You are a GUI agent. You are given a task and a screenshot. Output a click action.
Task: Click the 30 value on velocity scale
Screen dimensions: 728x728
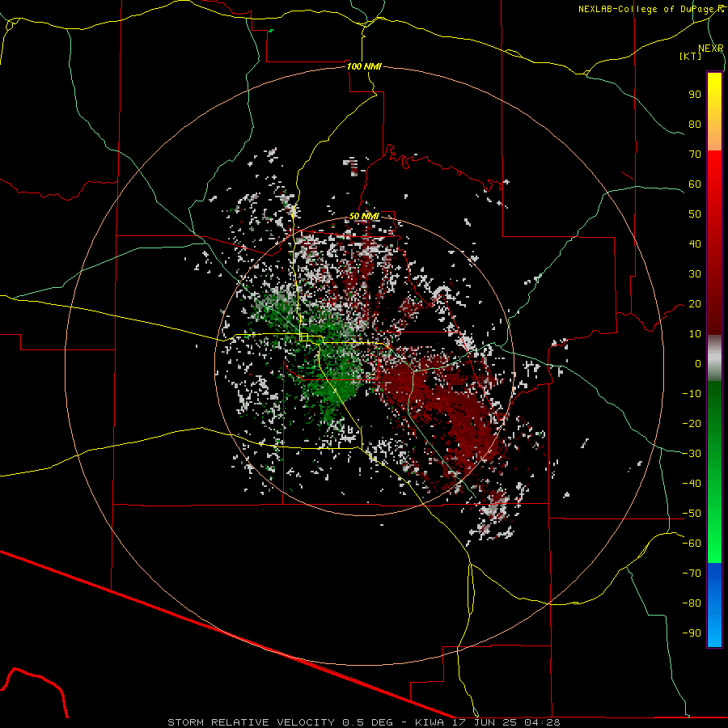(x=695, y=274)
